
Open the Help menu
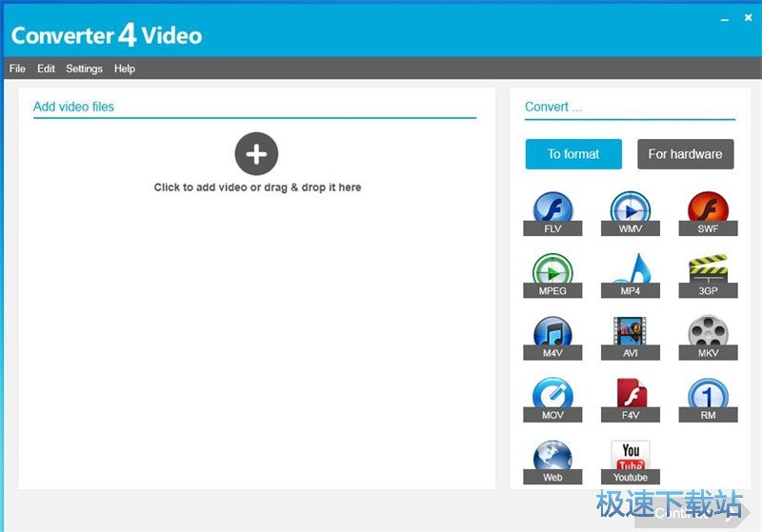[x=125, y=69]
